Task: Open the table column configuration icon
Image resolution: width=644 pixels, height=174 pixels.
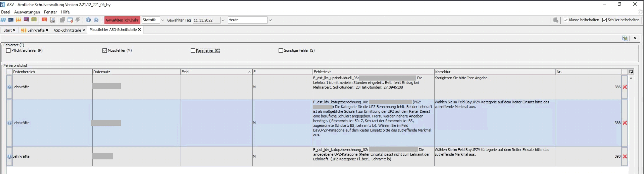Action: pyautogui.click(x=631, y=72)
